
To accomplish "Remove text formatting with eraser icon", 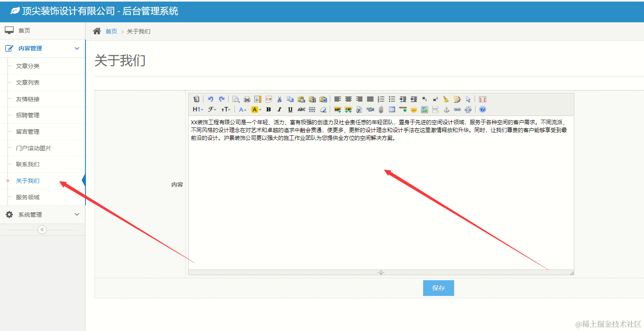I will [323, 109].
